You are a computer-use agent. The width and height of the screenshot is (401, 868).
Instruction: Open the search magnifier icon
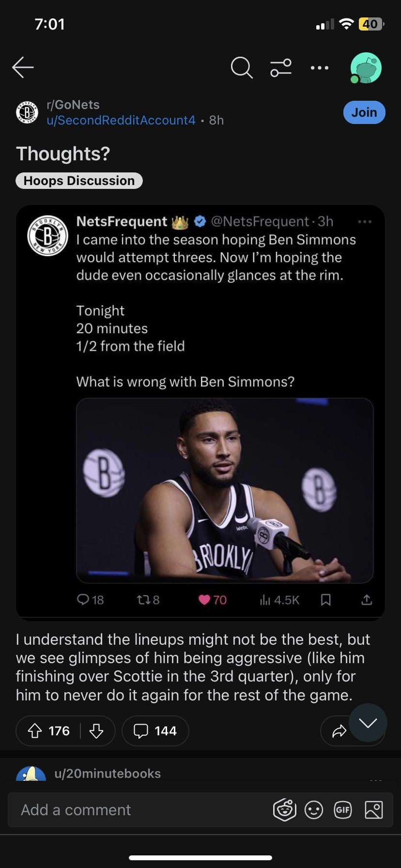tap(241, 67)
